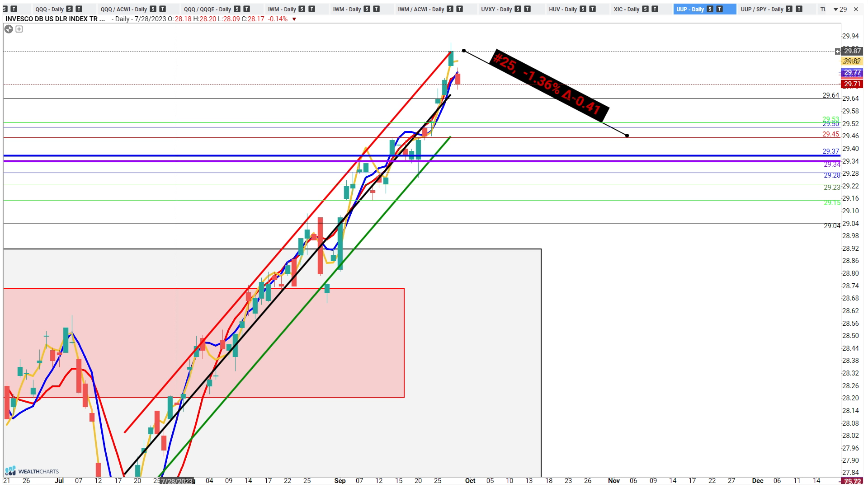Click the T icon on QQQ / QQQE tab
The width and height of the screenshot is (868, 488).
tap(247, 9)
